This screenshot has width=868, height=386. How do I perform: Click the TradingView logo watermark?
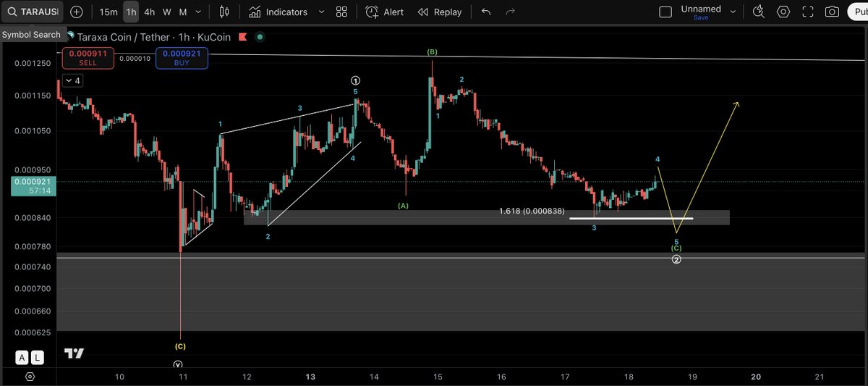point(74,353)
